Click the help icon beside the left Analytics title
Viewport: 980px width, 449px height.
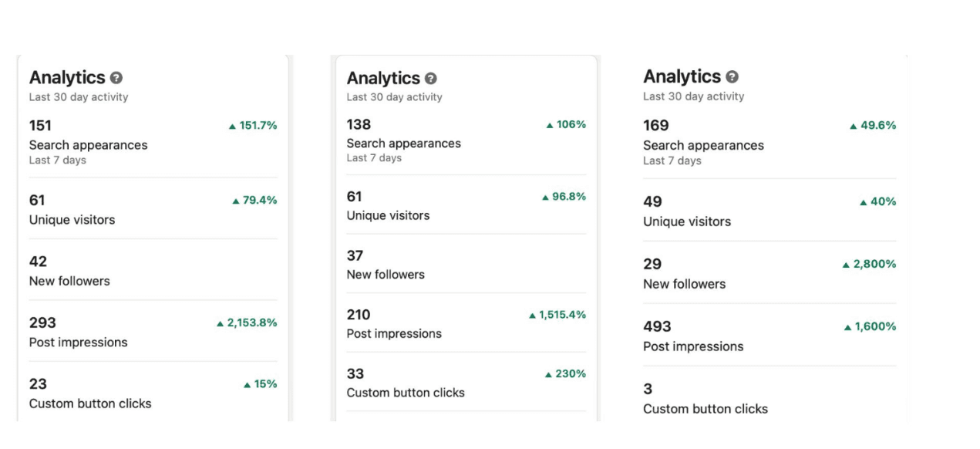pos(116,78)
